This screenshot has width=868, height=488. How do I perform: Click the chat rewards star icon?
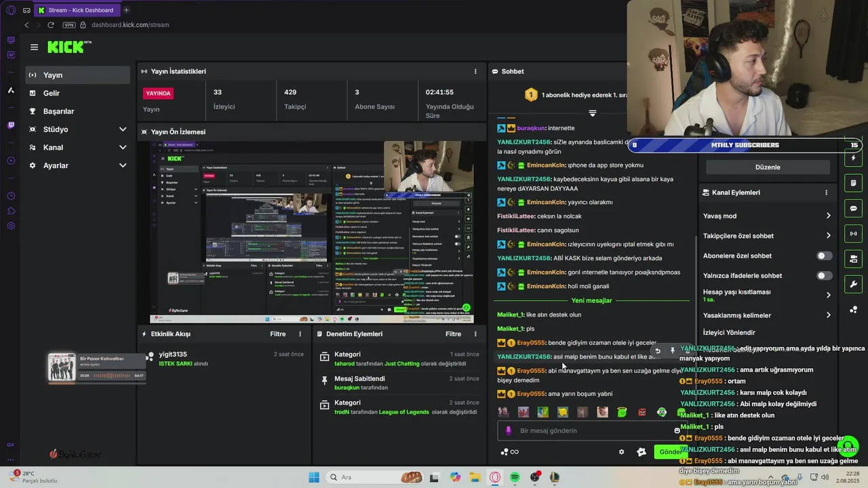click(x=642, y=452)
